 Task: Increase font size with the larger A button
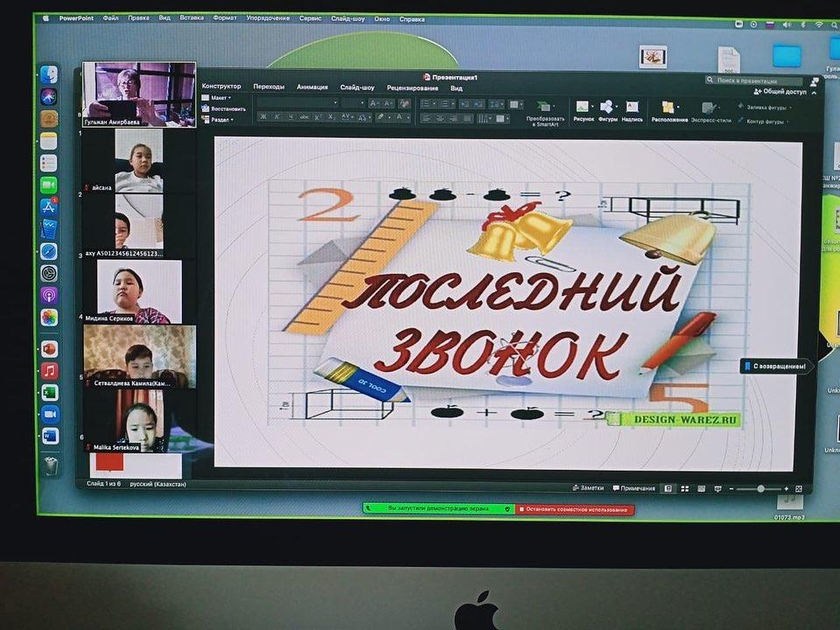[374, 103]
